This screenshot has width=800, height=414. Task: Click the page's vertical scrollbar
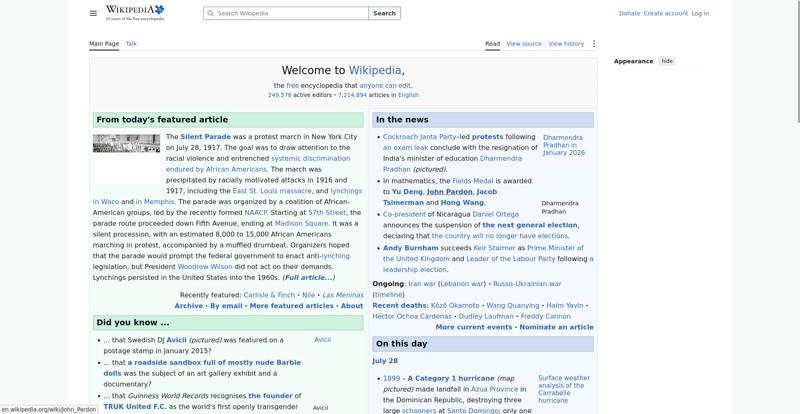(x=797, y=61)
